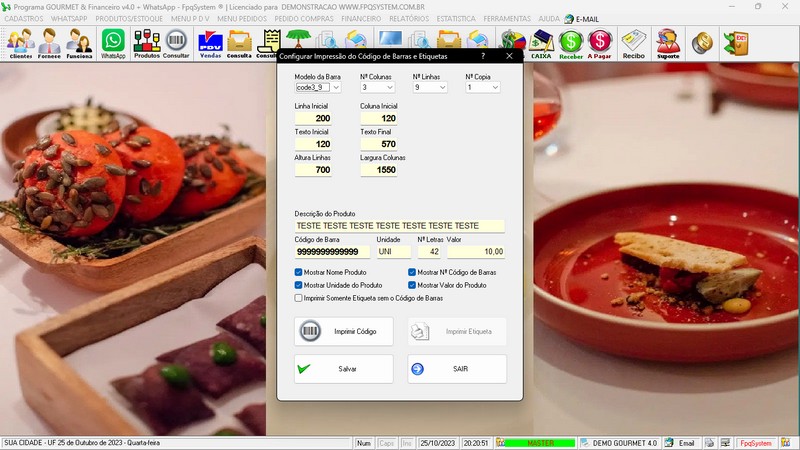Click the Texto Inicial field

click(x=313, y=144)
